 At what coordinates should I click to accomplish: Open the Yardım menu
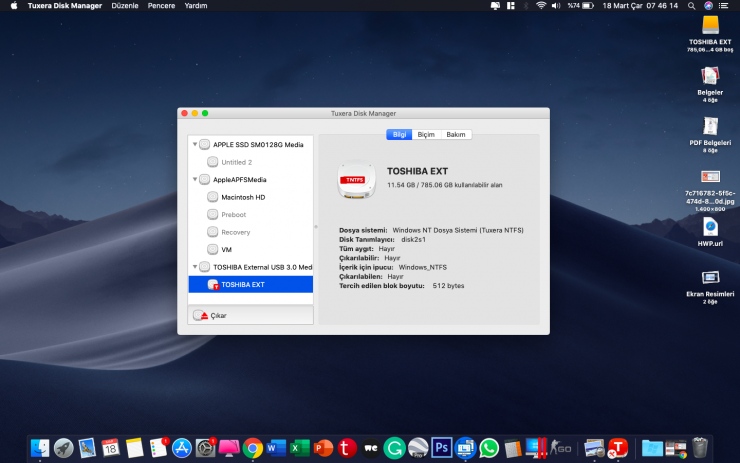pyautogui.click(x=195, y=6)
